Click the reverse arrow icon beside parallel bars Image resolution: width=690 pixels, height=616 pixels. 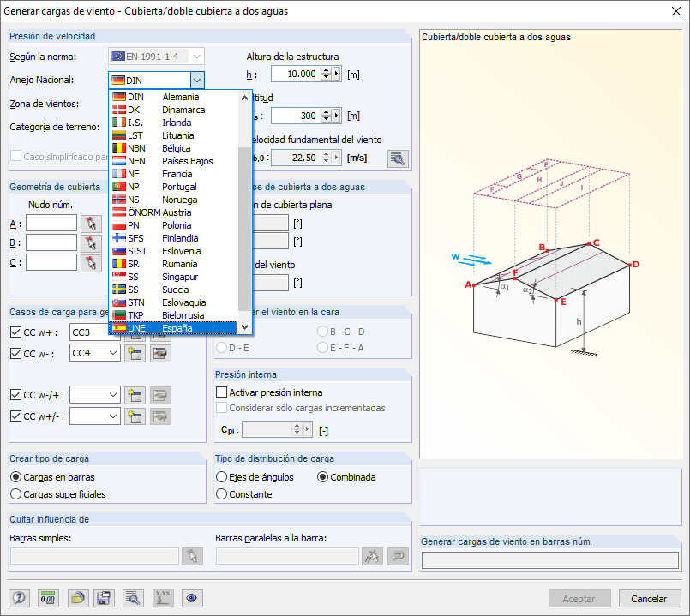(398, 556)
